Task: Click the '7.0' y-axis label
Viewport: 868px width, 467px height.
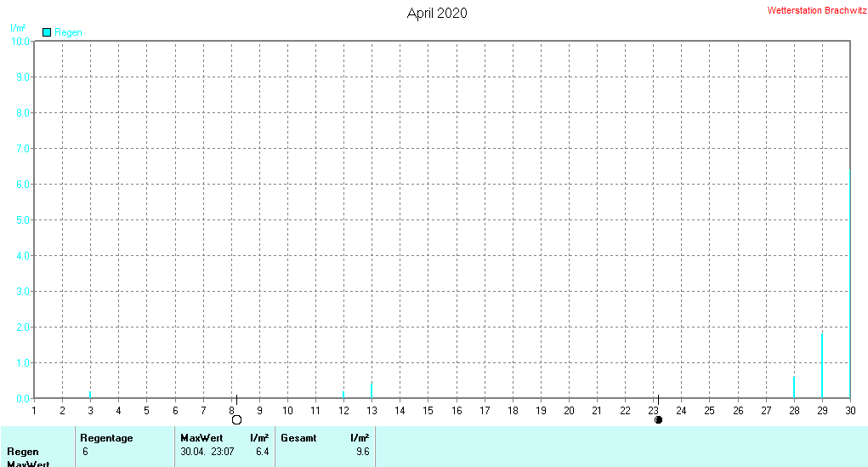Action: pos(23,149)
